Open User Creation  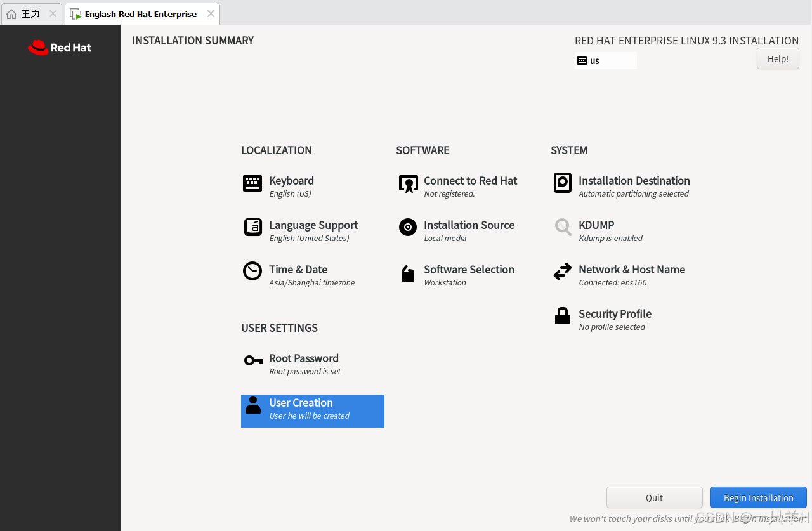tap(313, 411)
